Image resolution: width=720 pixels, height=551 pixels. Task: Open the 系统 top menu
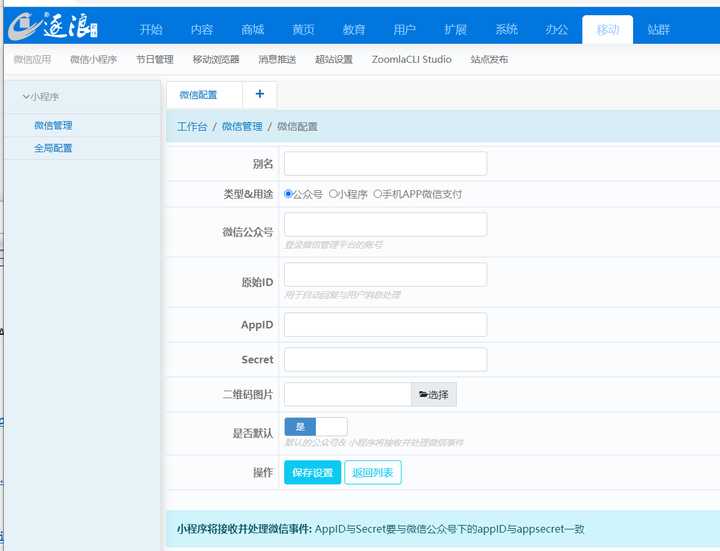pyautogui.click(x=507, y=29)
